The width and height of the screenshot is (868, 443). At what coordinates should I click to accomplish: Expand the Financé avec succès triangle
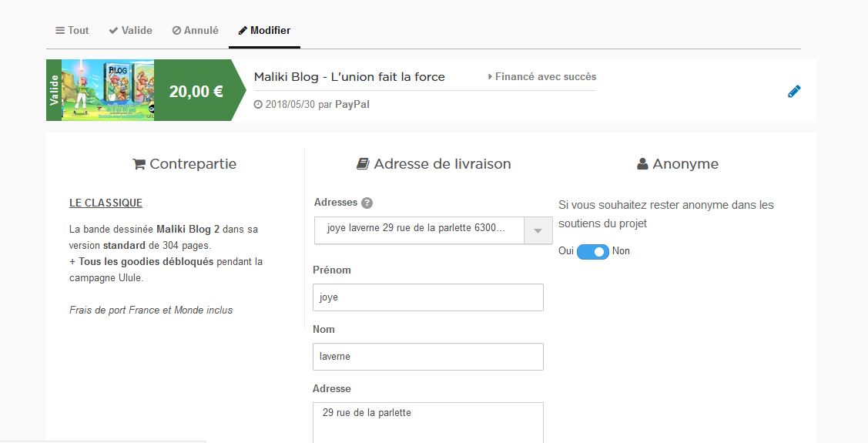[491, 77]
